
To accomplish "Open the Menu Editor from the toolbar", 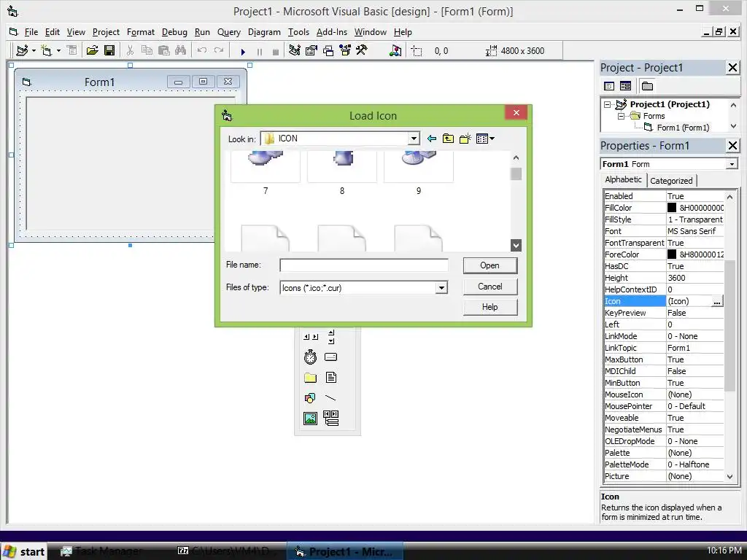I will tap(72, 50).
